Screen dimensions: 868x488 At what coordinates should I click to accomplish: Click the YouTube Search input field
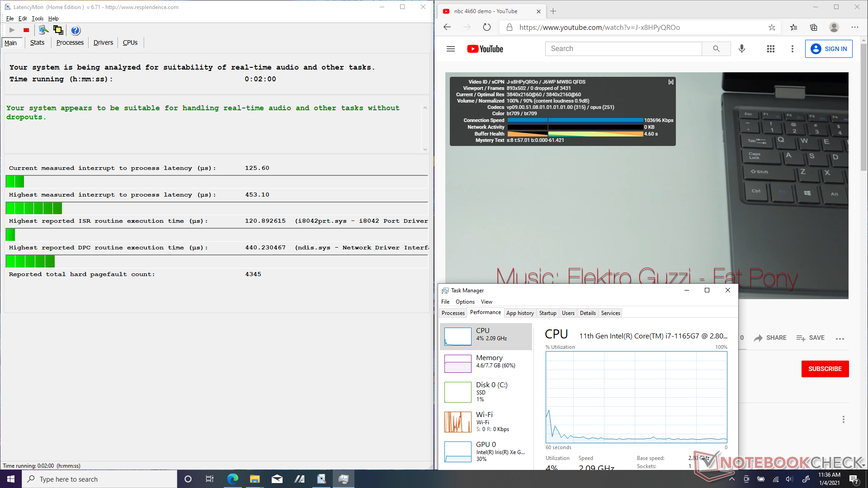[x=624, y=49]
